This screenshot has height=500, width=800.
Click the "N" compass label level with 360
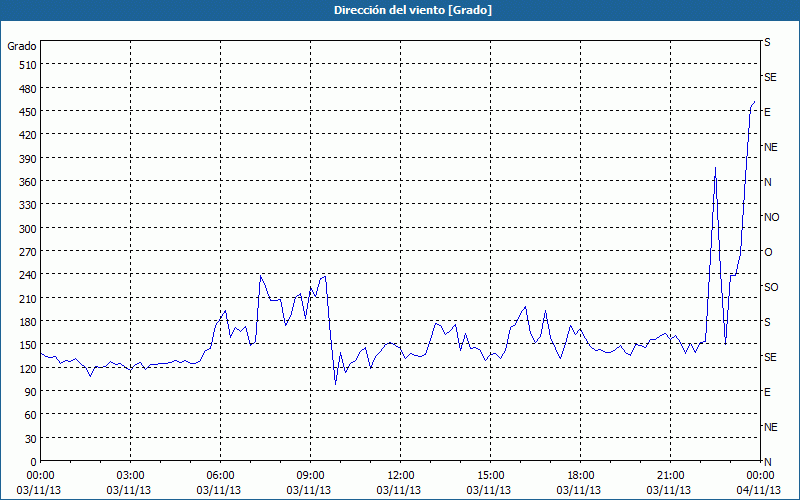coord(767,182)
